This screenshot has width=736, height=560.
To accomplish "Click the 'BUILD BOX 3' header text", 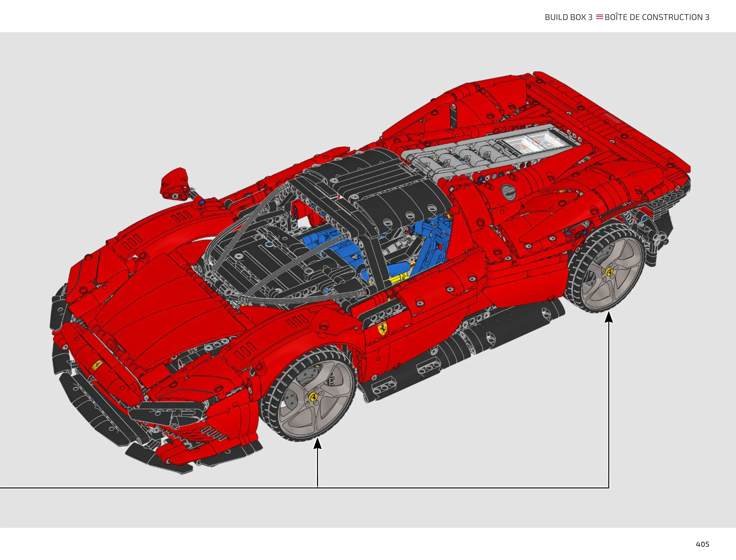I will click(568, 17).
